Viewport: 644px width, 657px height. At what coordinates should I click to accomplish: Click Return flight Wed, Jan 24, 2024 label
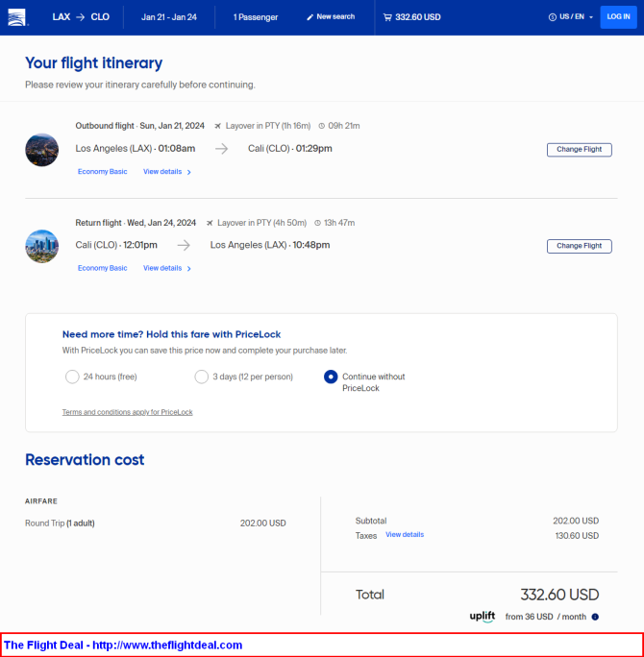coord(136,223)
